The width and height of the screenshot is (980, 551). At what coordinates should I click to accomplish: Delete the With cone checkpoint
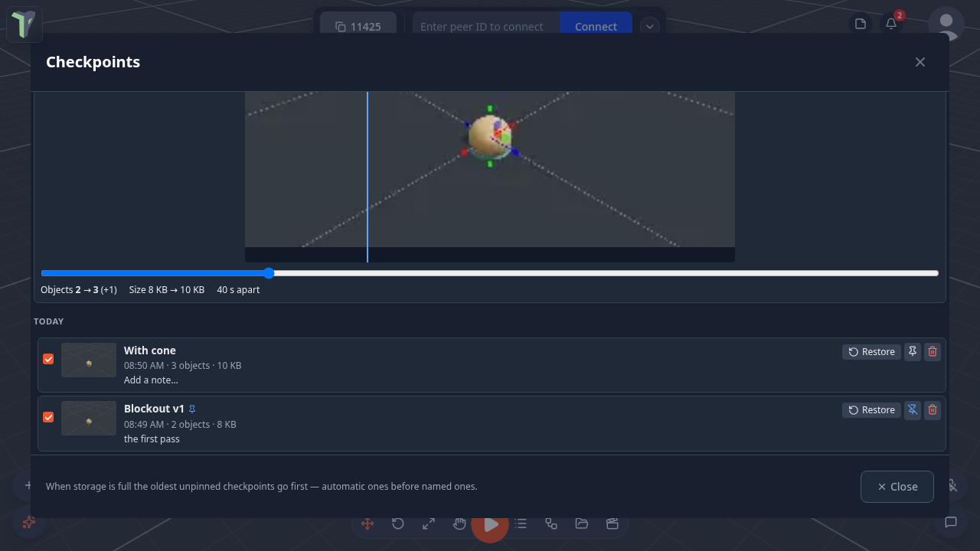[933, 351]
